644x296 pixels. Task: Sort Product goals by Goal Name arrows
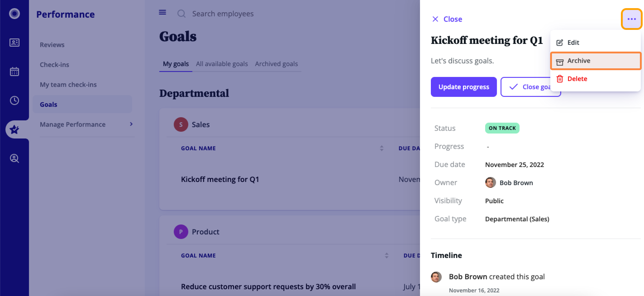(x=386, y=255)
